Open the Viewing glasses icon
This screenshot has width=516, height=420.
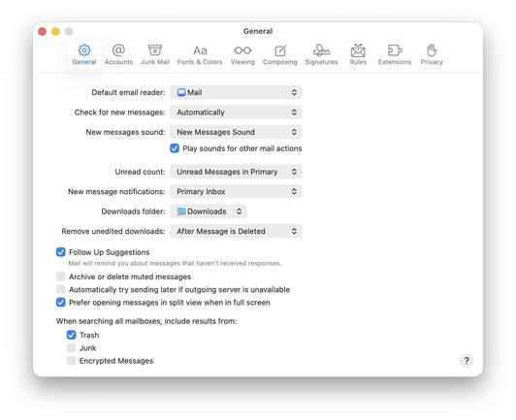tap(242, 50)
